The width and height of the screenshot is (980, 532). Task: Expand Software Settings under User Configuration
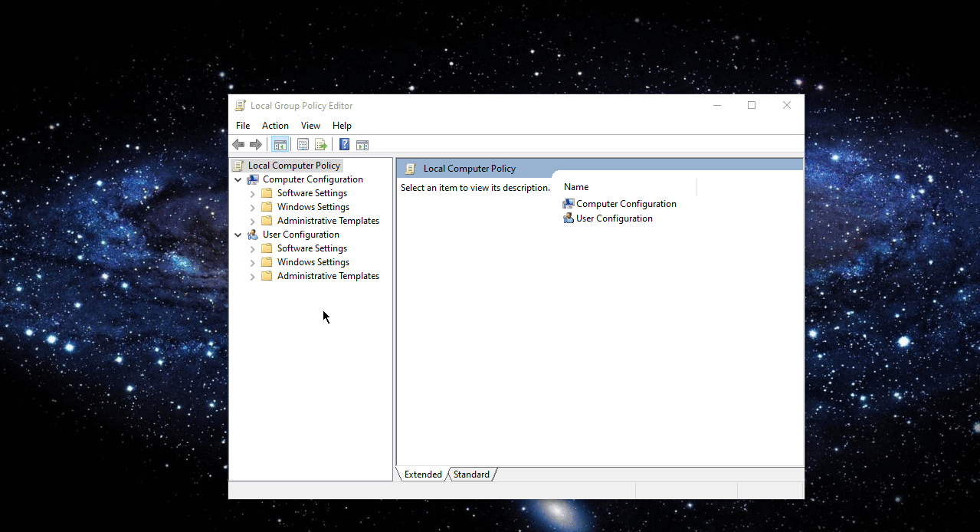253,248
